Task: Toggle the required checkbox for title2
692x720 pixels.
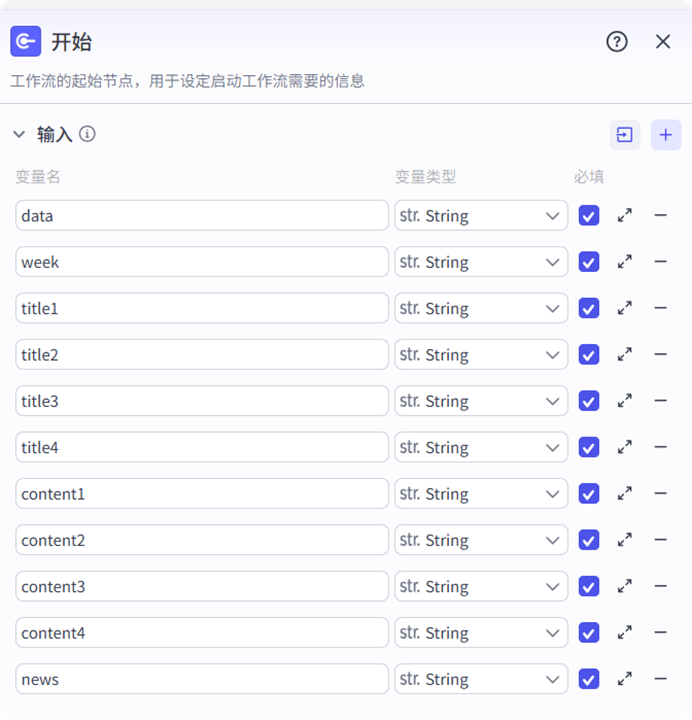Action: click(x=589, y=355)
